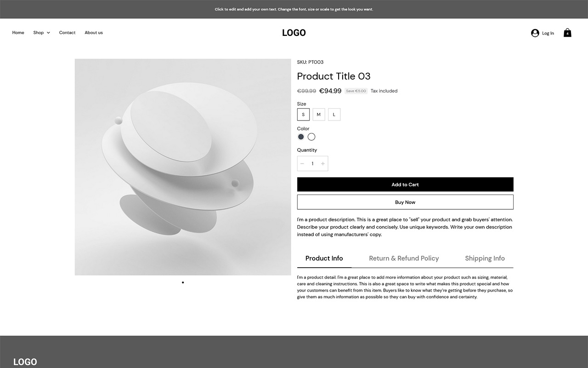This screenshot has width=588, height=368.
Task: Choose the white color swatch
Action: (x=311, y=137)
